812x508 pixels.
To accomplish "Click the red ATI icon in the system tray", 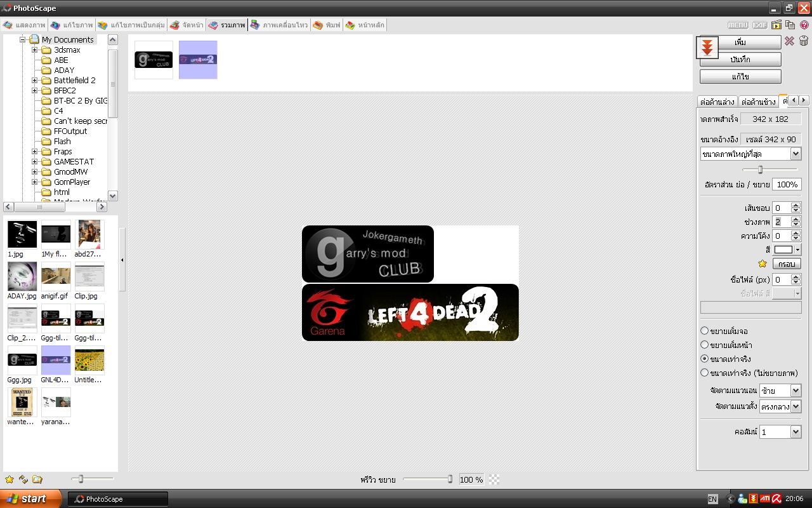I will (x=765, y=499).
